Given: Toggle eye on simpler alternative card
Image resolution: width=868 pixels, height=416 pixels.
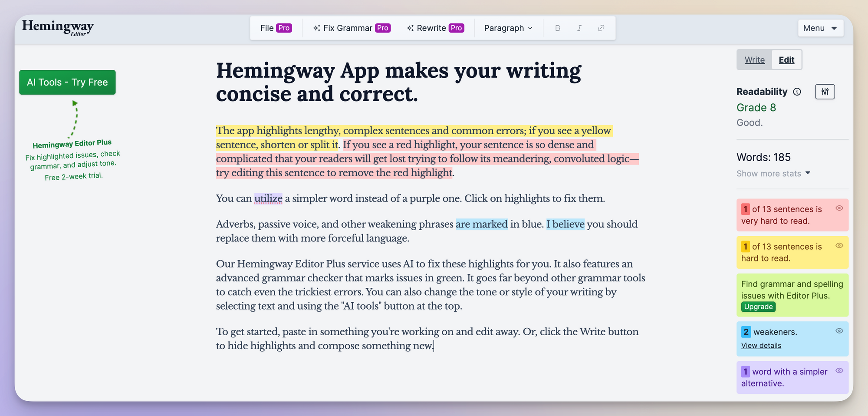Looking at the screenshot, I should (x=839, y=370).
